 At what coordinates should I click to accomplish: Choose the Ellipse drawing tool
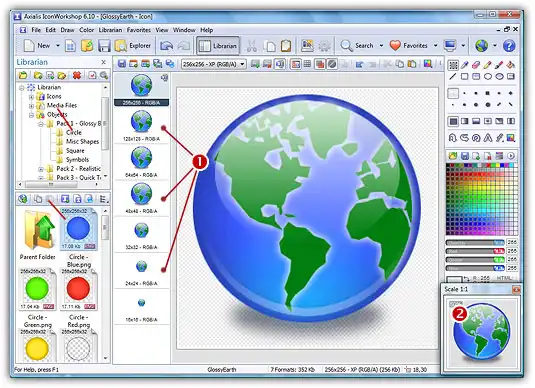pos(488,76)
